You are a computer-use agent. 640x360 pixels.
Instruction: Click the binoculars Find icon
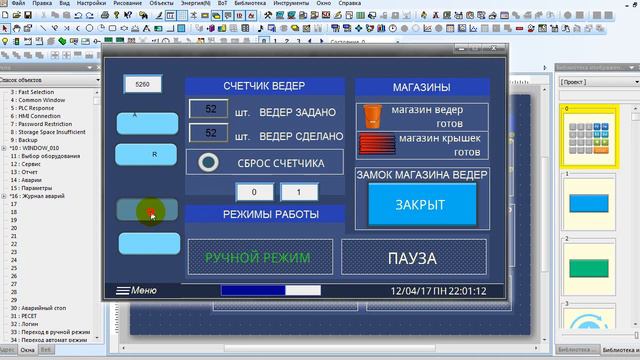click(143, 16)
